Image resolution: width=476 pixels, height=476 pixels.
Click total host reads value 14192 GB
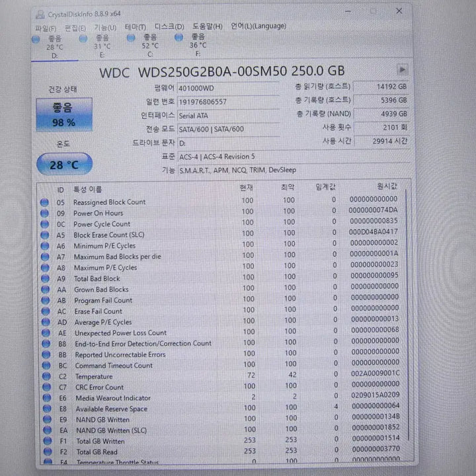pyautogui.click(x=381, y=87)
